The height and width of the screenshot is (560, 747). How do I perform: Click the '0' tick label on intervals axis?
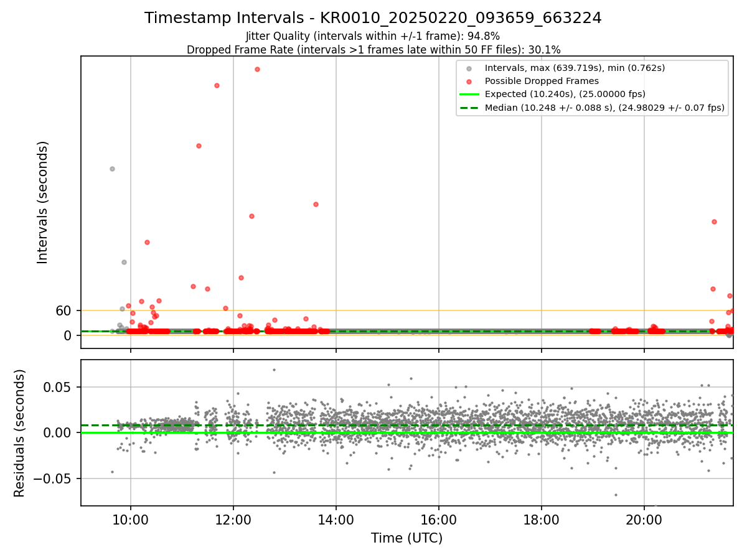[68, 335]
